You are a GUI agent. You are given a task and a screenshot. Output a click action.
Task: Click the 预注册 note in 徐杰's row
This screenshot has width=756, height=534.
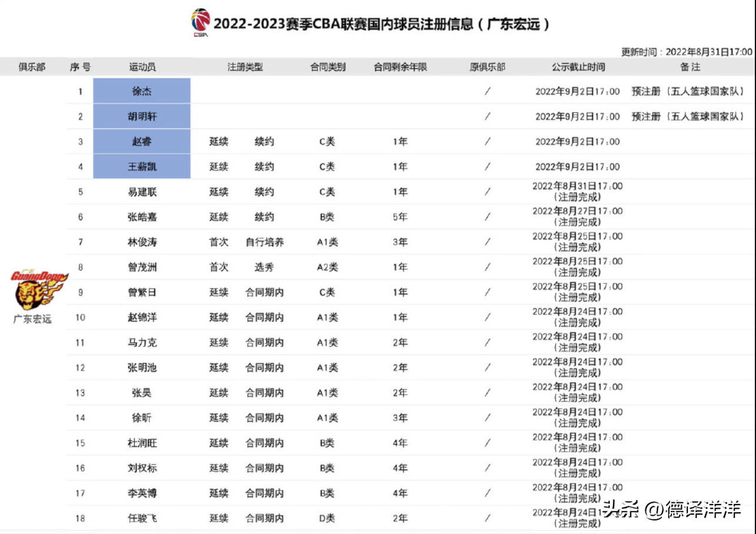688,91
